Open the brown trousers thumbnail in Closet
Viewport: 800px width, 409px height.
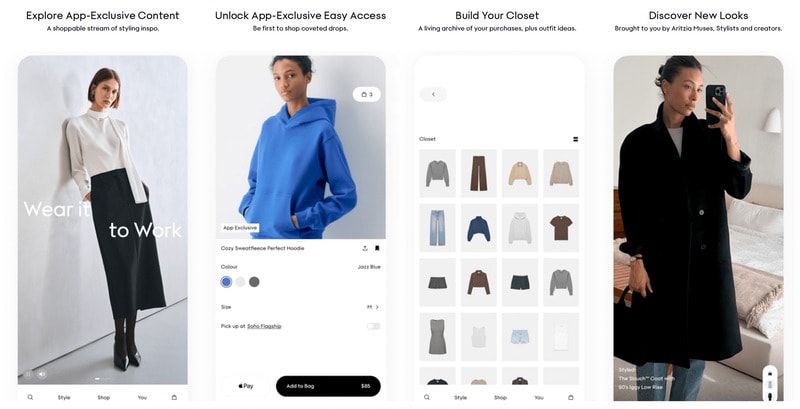coord(479,173)
